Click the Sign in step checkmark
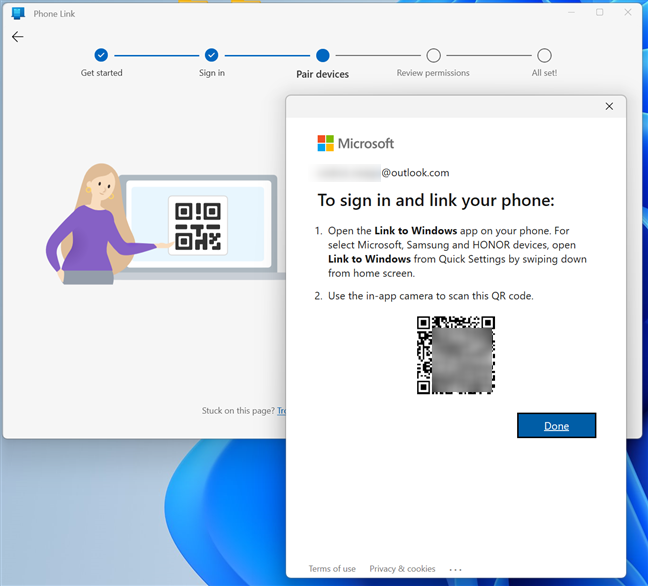Image resolution: width=648 pixels, height=586 pixels. coord(211,55)
